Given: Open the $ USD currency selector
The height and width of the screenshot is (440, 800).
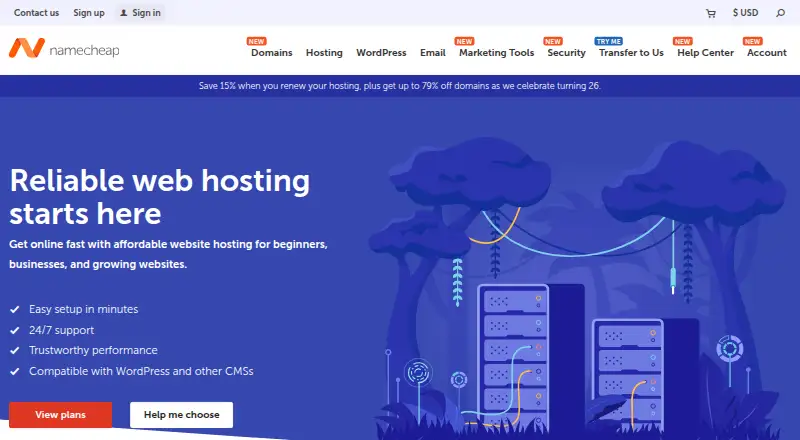Looking at the screenshot, I should (745, 13).
